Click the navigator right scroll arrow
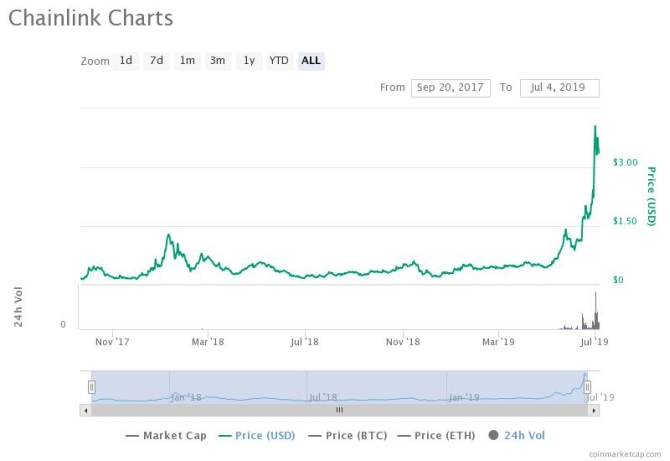This screenshot has width=670, height=461. point(594,411)
